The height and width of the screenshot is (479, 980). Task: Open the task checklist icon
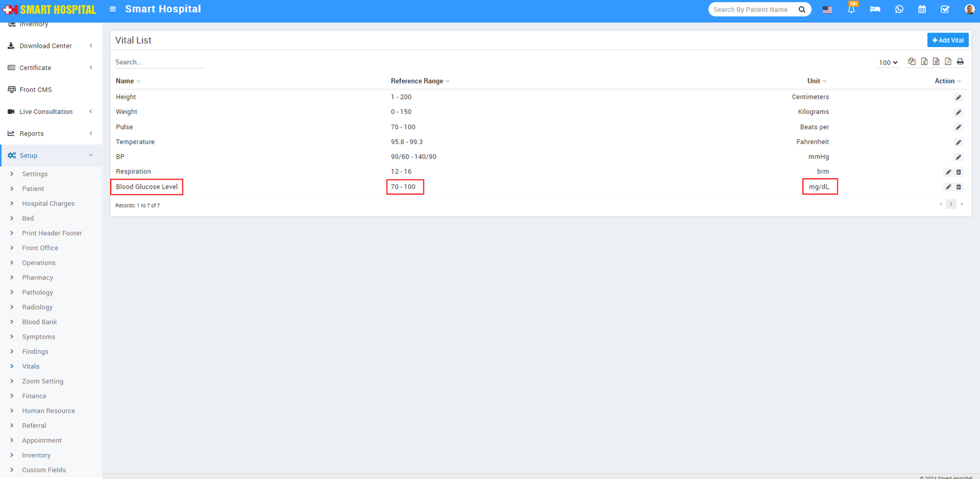point(945,9)
